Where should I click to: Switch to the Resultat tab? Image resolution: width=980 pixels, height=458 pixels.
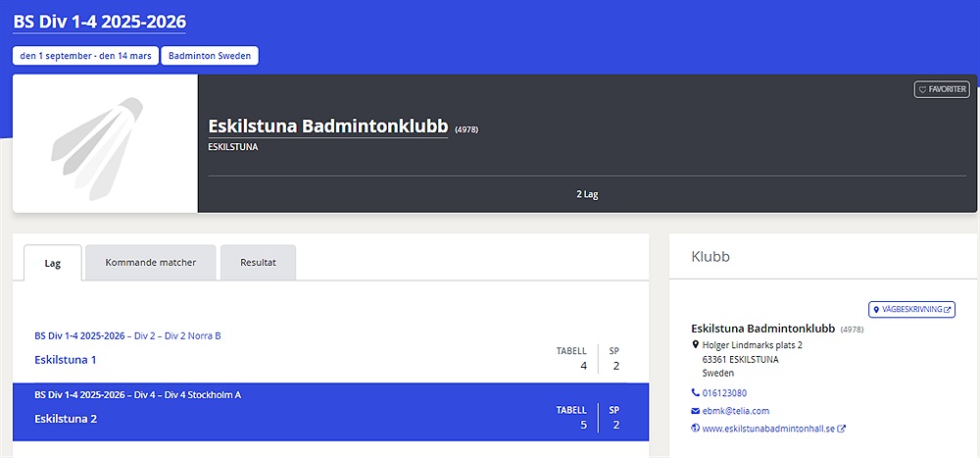(258, 262)
